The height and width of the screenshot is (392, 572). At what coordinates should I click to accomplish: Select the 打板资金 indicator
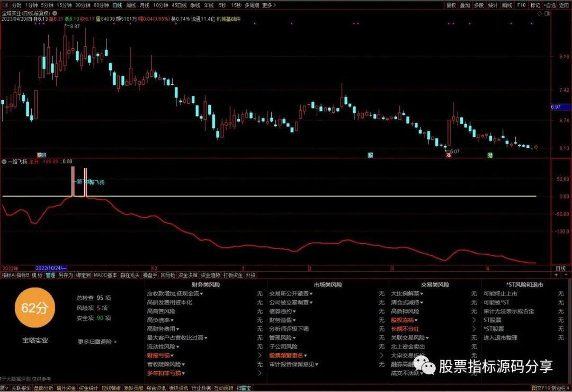tap(233, 275)
